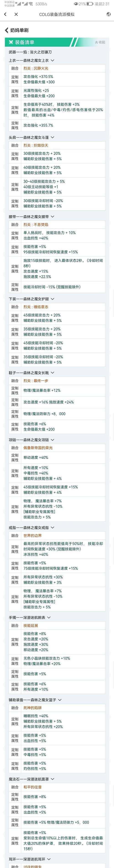
Task: Tap the battery indicator in status bar
Action: (x=90, y=4)
